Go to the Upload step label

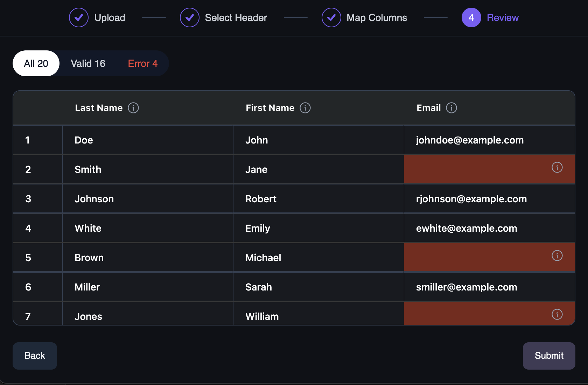click(110, 17)
